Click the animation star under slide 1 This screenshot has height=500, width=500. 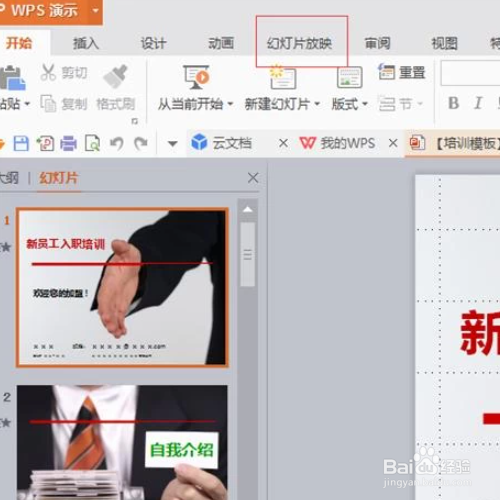(6, 247)
